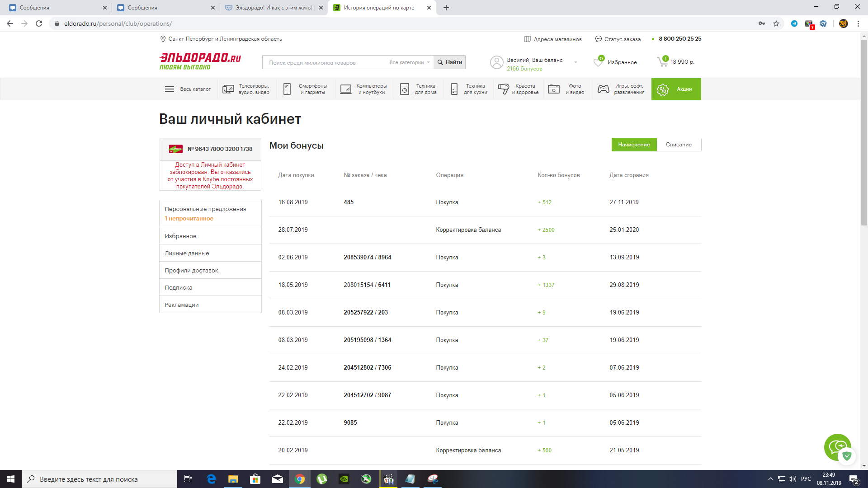Click order number 208539074 / 8964

(x=367, y=257)
